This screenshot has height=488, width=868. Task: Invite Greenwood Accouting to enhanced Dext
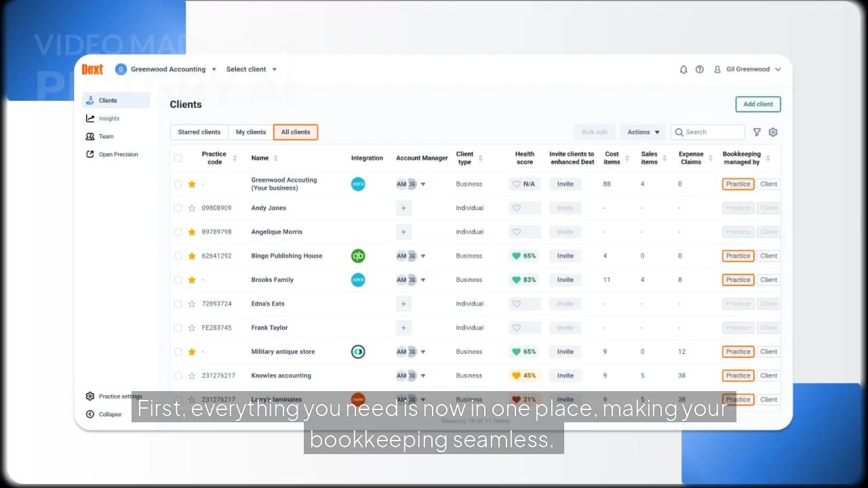pos(566,184)
